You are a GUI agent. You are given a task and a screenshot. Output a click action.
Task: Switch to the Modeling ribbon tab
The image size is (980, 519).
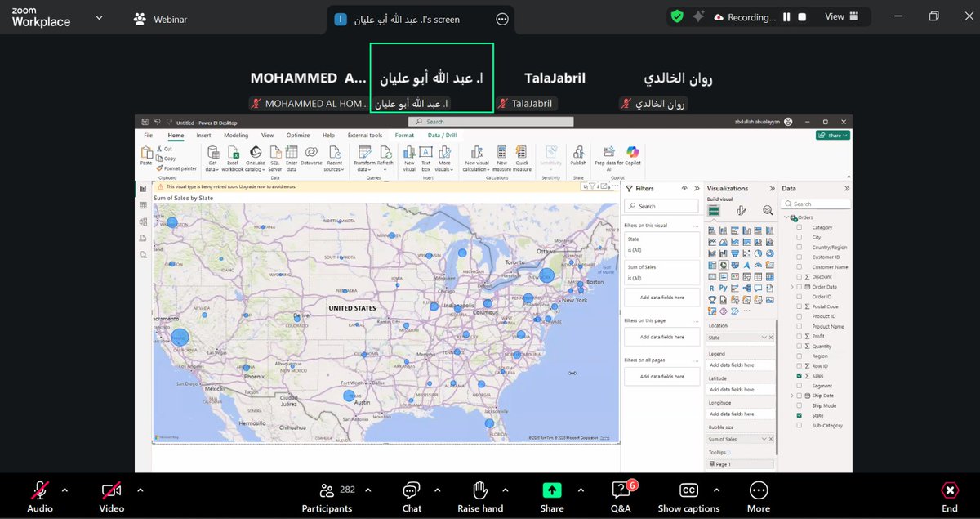point(236,136)
